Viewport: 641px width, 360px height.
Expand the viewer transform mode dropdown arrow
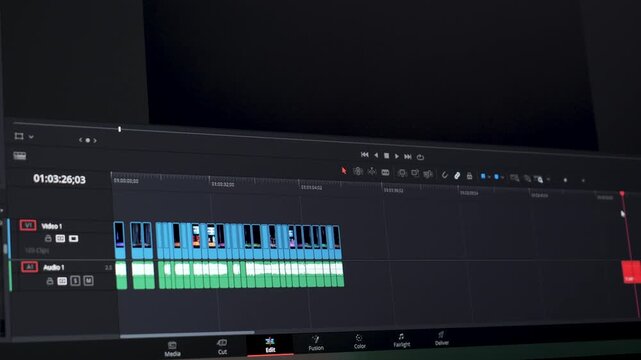coord(31,137)
